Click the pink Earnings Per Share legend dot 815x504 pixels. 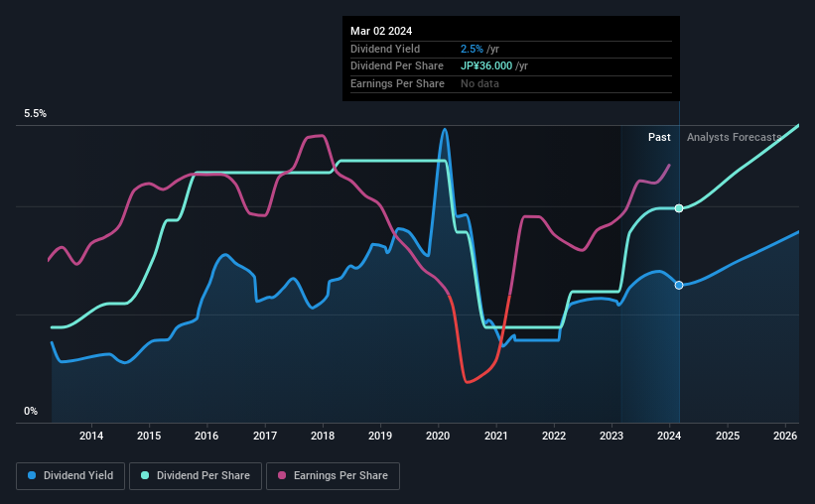[282, 475]
